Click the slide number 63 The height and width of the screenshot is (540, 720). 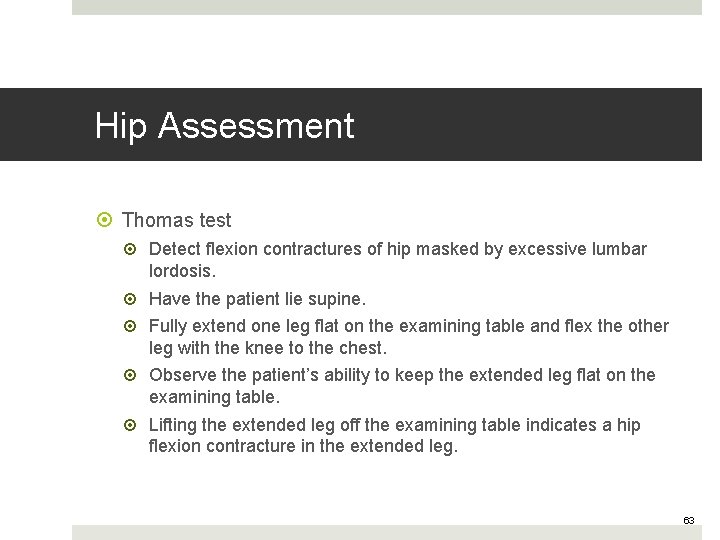(689, 520)
